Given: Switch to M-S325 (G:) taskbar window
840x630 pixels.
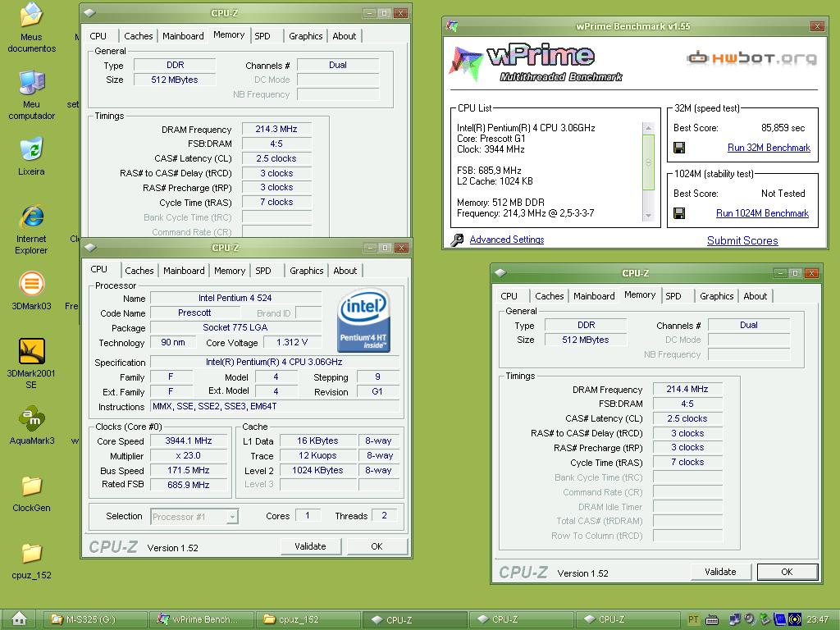Looking at the screenshot, I should pyautogui.click(x=95, y=619).
